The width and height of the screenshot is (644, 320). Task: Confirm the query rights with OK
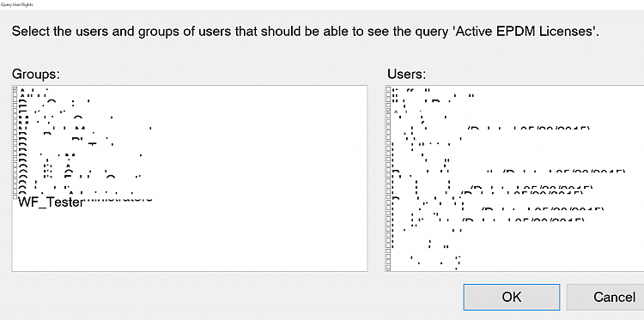[x=512, y=297]
